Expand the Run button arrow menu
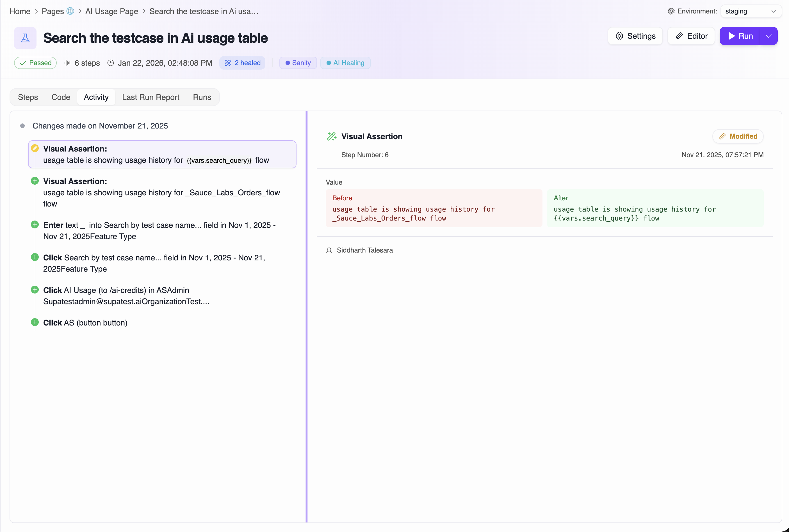Image resolution: width=789 pixels, height=532 pixels. click(x=769, y=36)
